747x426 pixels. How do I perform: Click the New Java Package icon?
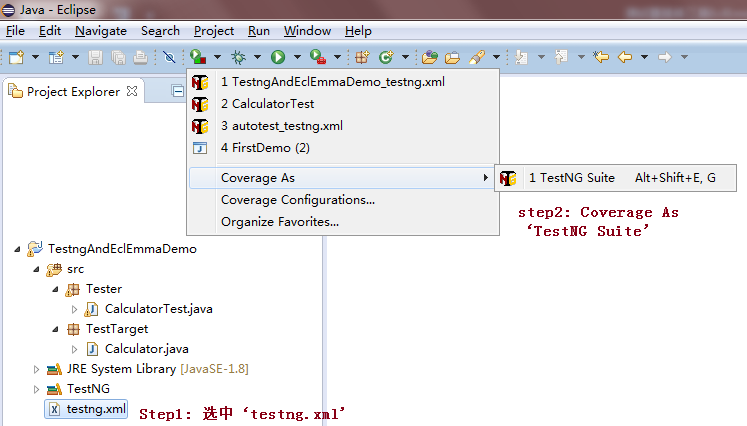[363, 57]
